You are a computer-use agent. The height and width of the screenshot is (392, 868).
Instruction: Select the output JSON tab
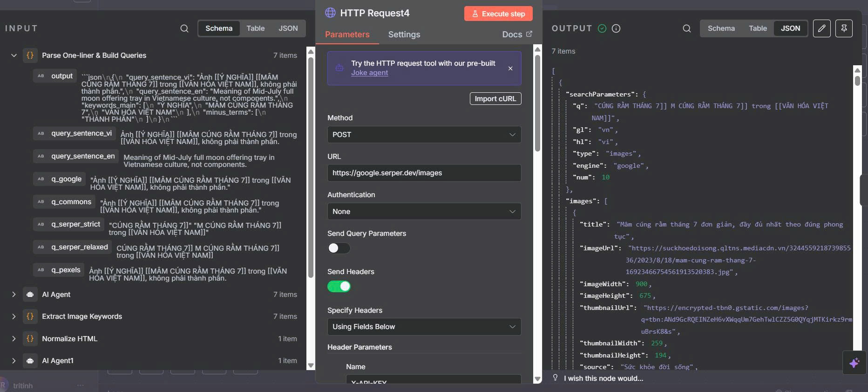pyautogui.click(x=790, y=28)
